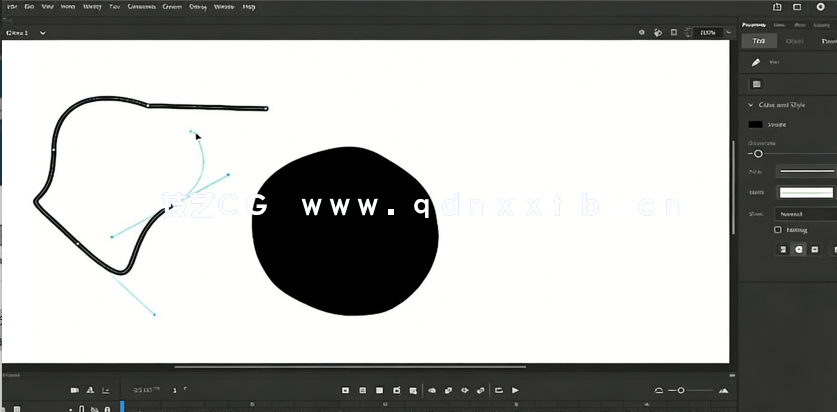This screenshot has width=837, height=412.
Task: Click the first insert-frame icon in timeline controls
Action: click(345, 391)
